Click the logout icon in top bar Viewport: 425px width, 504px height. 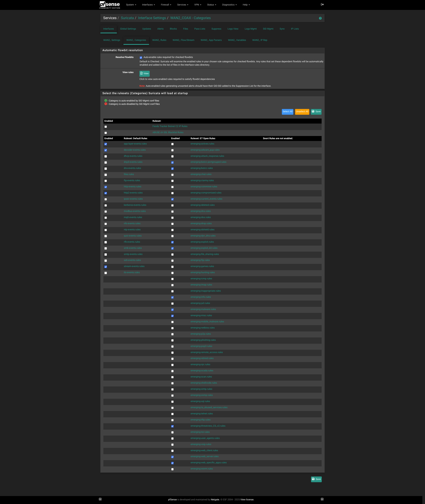pos(322,5)
